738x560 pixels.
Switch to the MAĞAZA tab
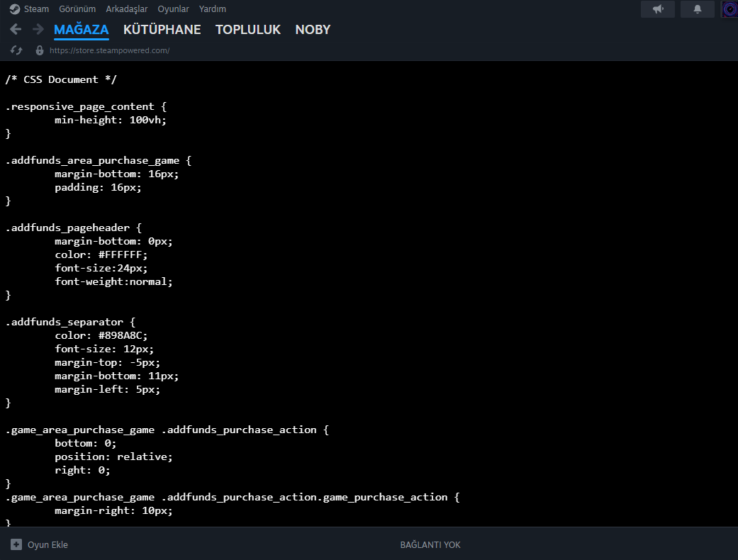82,30
